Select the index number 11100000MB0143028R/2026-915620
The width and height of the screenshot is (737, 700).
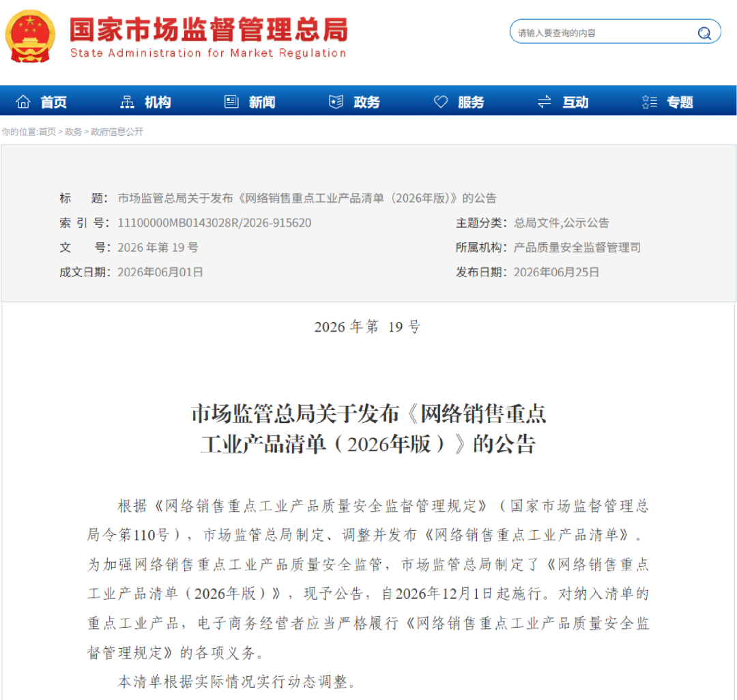click(x=214, y=223)
